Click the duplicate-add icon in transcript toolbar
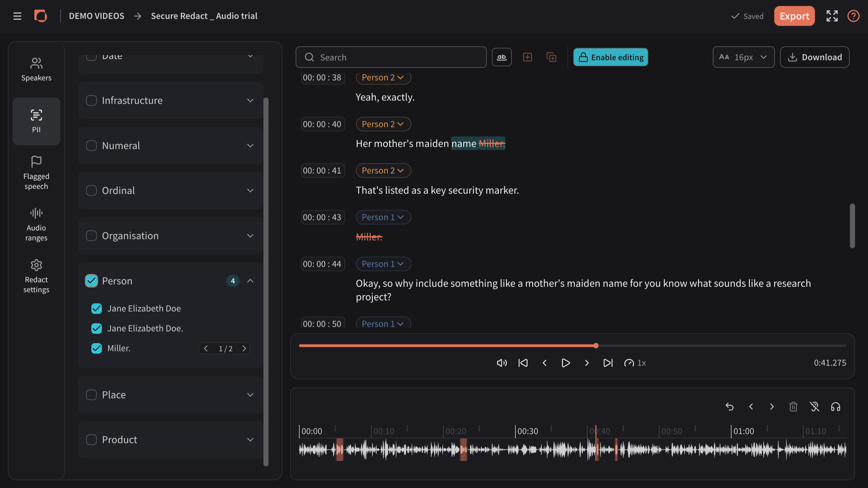The height and width of the screenshot is (488, 868). (x=551, y=57)
